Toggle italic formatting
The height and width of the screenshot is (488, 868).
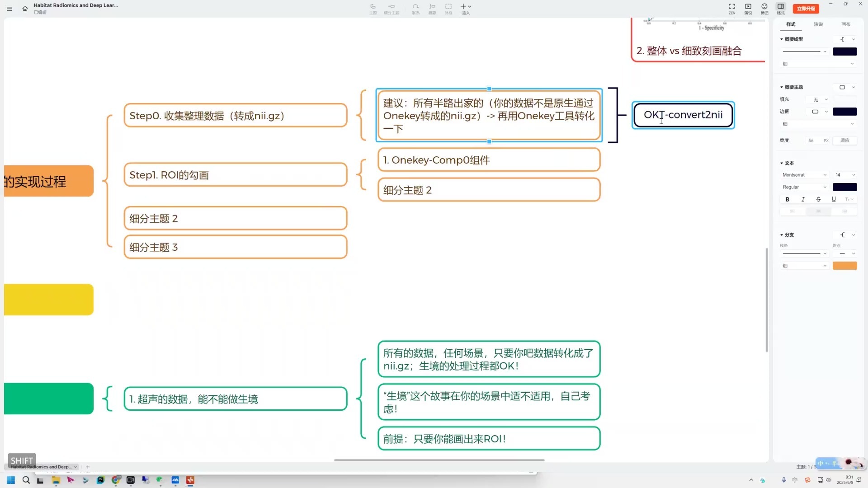tap(803, 199)
